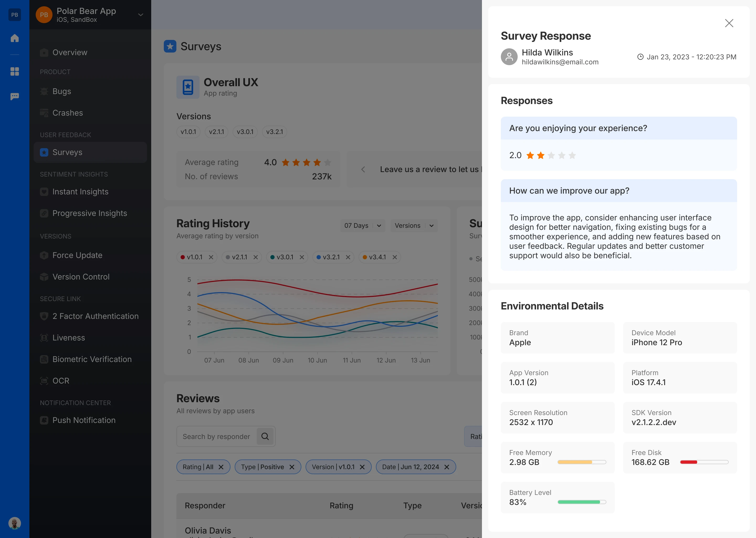Select the v2.1.1 version tag
756x538 pixels.
click(x=217, y=132)
